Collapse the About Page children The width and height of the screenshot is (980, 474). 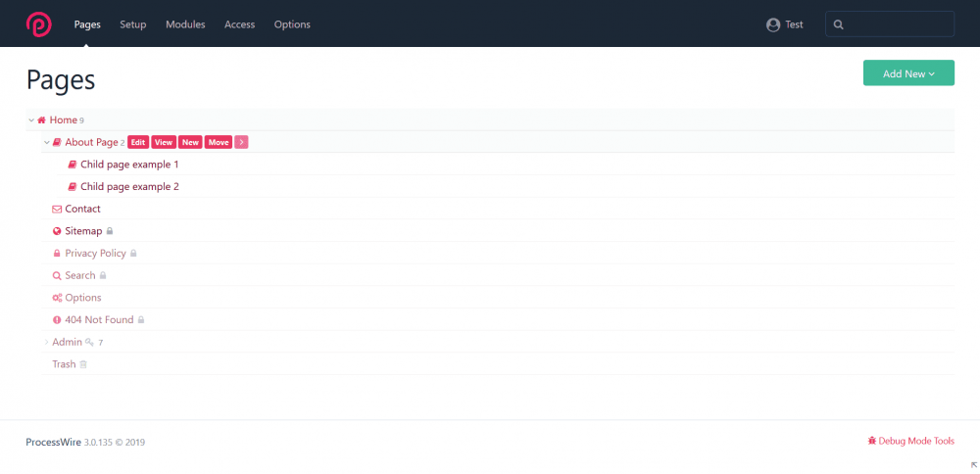pos(46,143)
